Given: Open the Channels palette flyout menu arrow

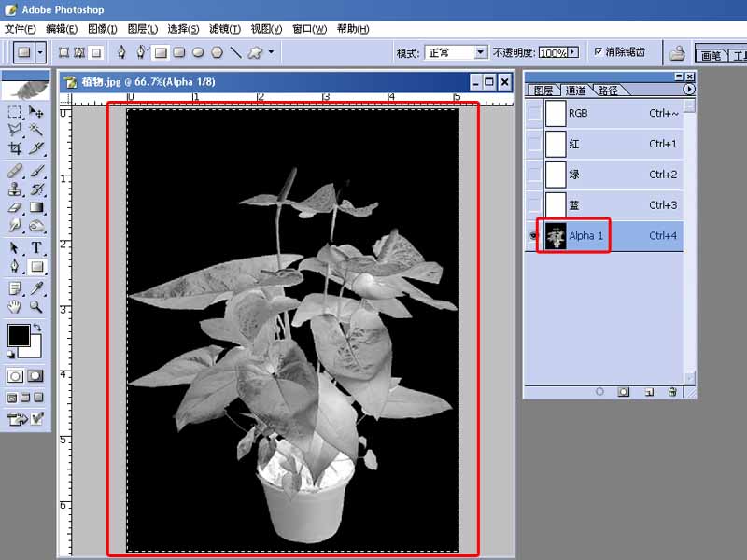Looking at the screenshot, I should tap(689, 90).
